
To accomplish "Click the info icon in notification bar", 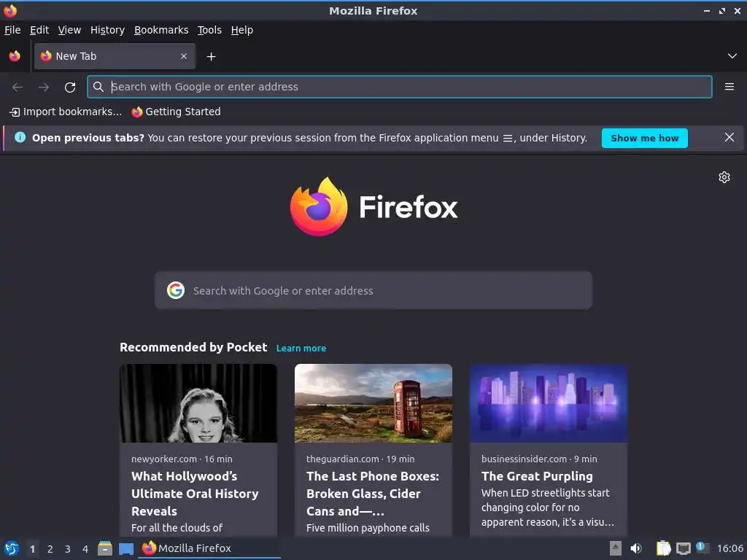I will click(20, 138).
